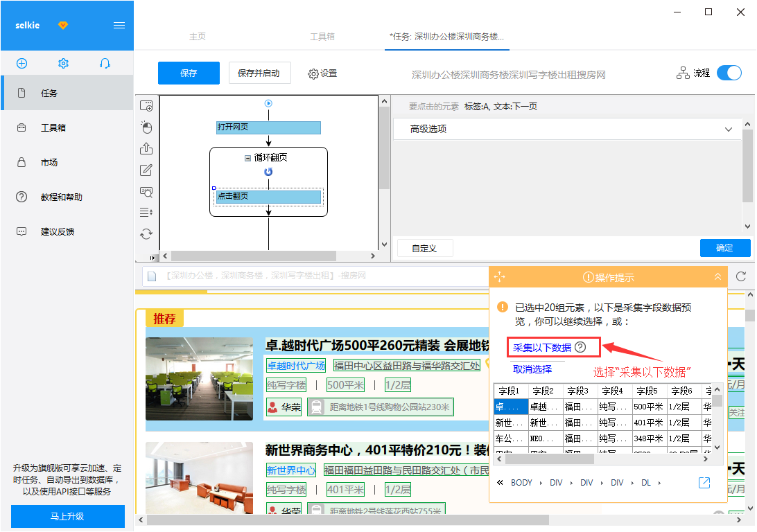Refresh the embedded browser page

(741, 276)
